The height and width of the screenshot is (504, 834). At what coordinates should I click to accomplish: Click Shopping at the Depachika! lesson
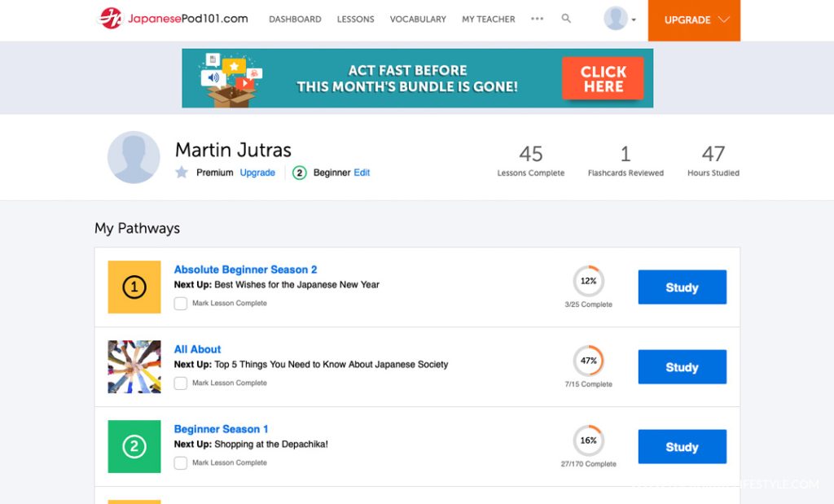[x=271, y=444]
